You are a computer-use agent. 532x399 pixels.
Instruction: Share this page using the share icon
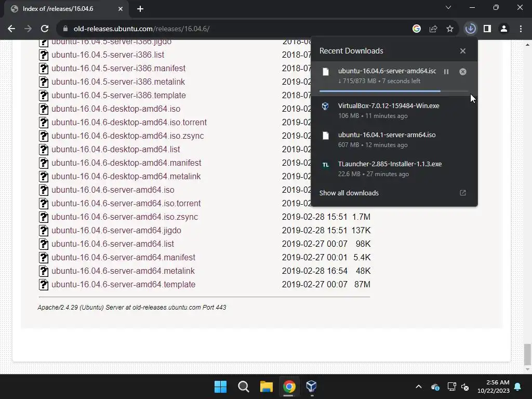[x=433, y=29]
